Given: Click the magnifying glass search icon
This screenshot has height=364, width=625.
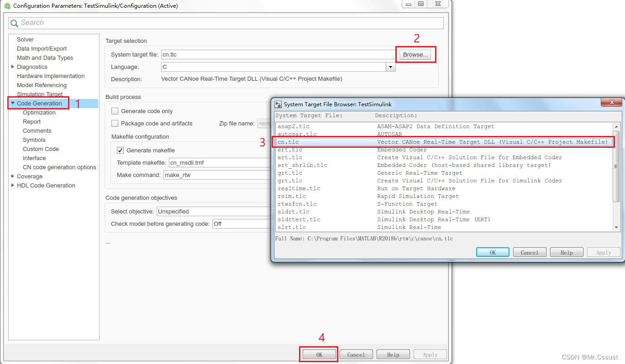Looking at the screenshot, I should point(14,23).
